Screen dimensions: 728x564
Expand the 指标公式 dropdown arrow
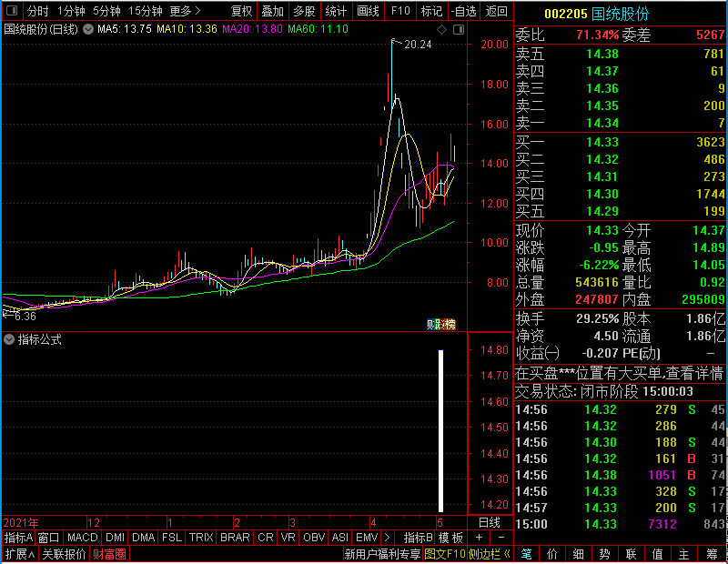(x=9, y=340)
